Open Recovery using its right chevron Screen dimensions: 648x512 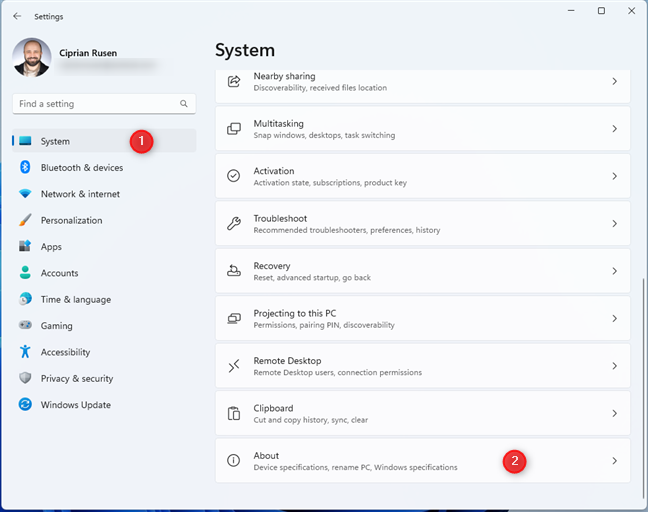(615, 271)
